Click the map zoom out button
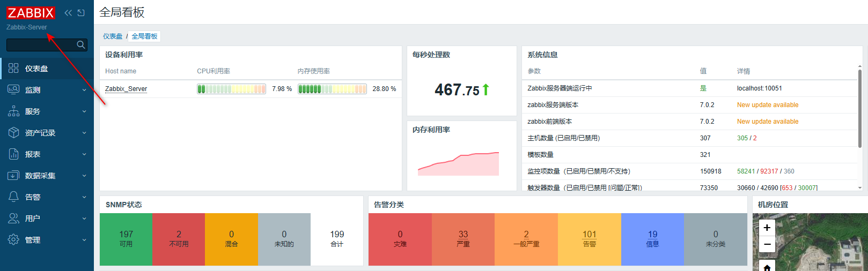This screenshot has width=868, height=271. click(767, 244)
